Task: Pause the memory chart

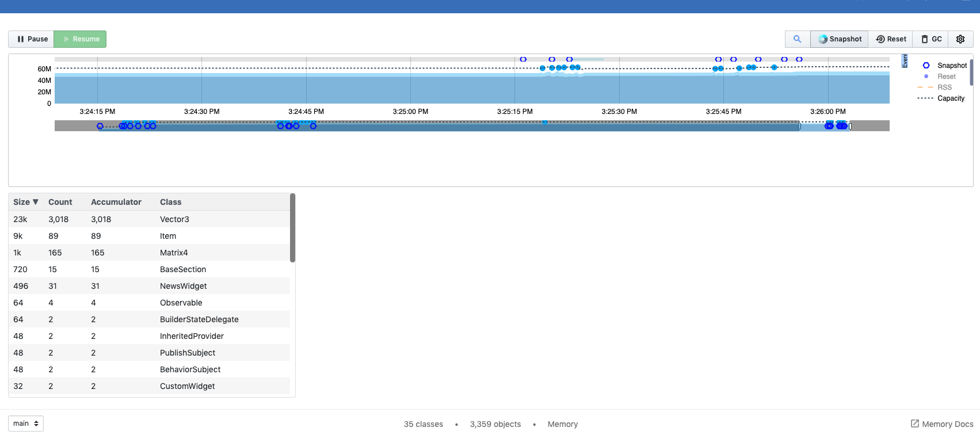Action: tap(31, 39)
